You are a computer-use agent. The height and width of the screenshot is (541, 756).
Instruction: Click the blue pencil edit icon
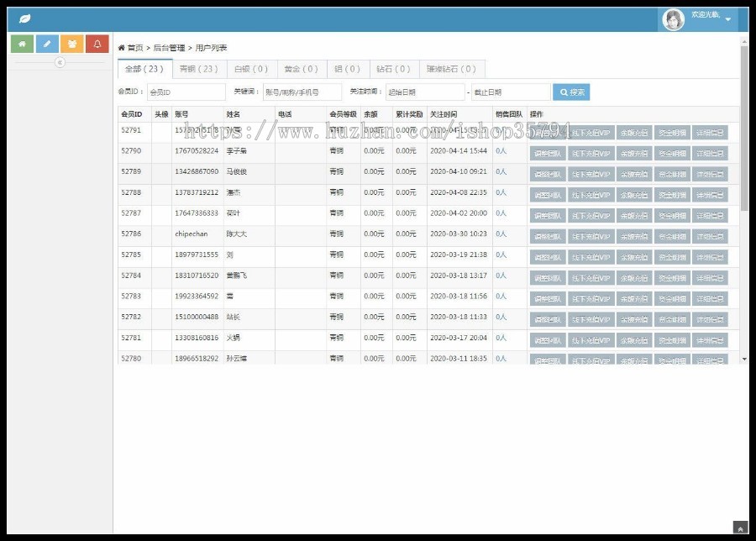point(47,44)
